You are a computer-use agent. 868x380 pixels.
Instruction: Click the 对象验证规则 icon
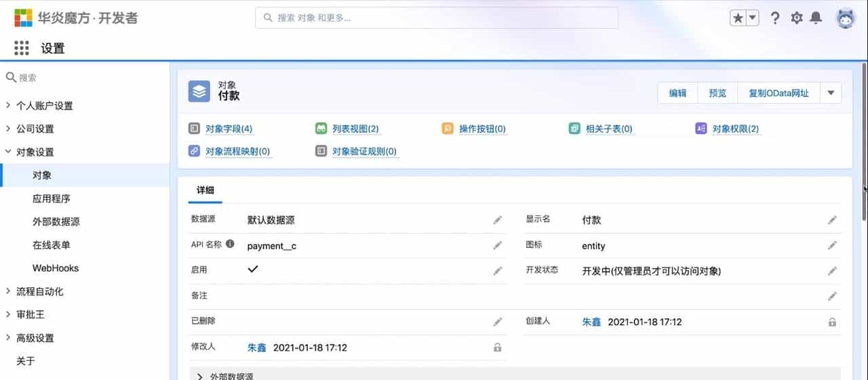[321, 151]
